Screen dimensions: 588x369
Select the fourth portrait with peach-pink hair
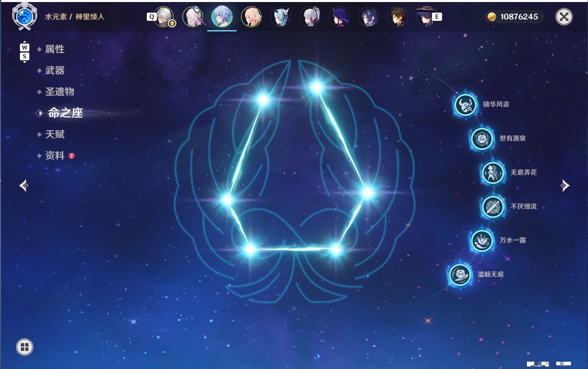click(251, 17)
